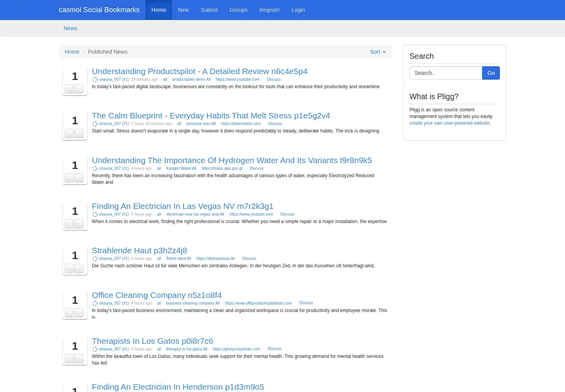Click the 'Reine Haut All' tag
Screen dimensions: 565x392
pyautogui.click(x=179, y=258)
